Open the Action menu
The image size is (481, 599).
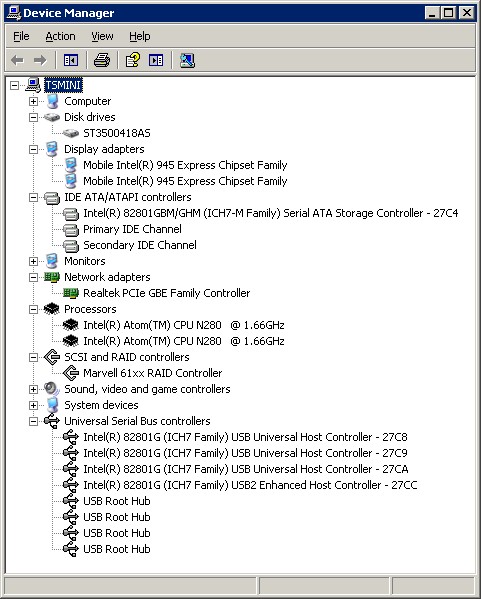[60, 36]
